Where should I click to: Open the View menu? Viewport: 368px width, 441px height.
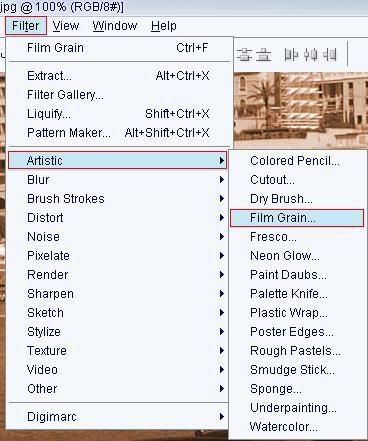(66, 26)
